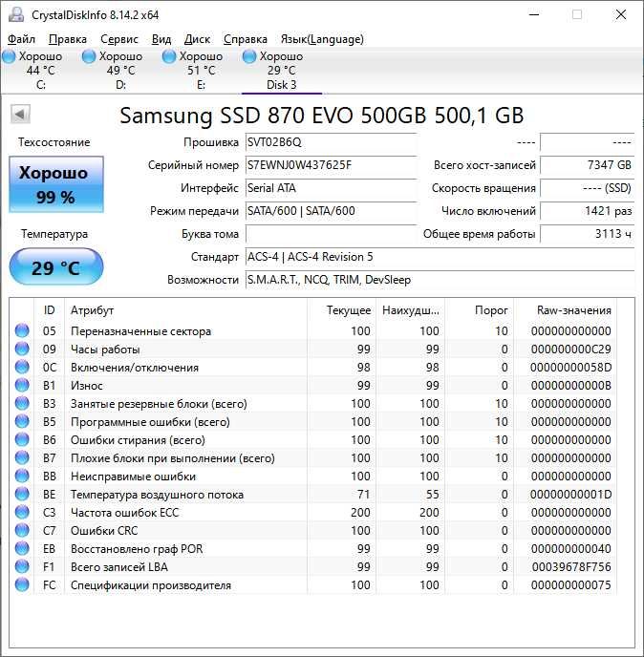Click the 29 °C temperature button
This screenshot has width=644, height=657.
[x=56, y=267]
